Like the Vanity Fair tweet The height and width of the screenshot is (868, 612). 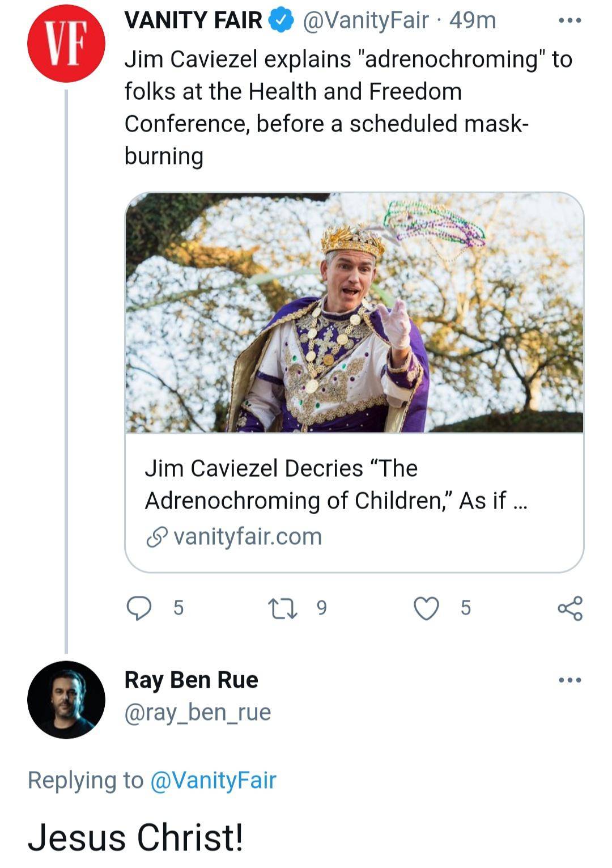tap(426, 608)
